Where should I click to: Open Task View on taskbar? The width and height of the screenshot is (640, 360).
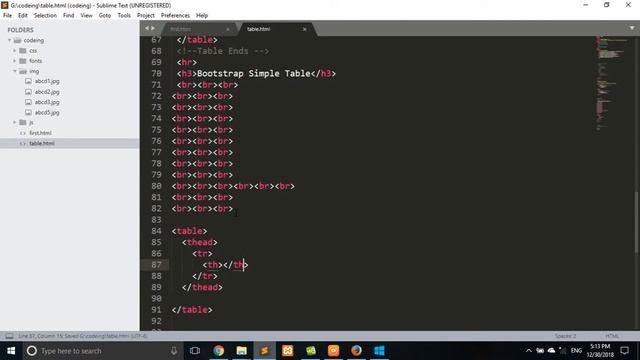coord(195,351)
